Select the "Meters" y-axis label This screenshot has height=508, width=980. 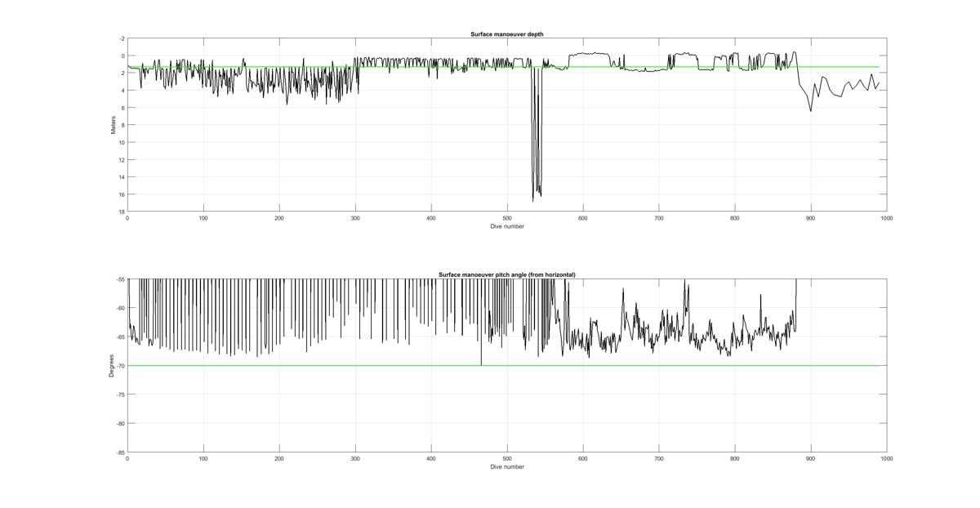pos(114,125)
